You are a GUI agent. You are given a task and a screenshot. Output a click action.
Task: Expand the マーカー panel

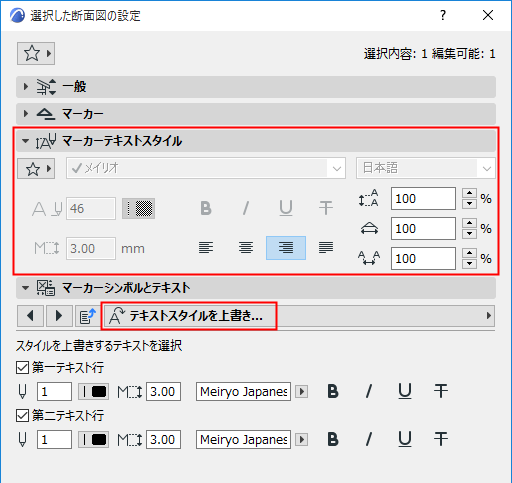[256, 114]
